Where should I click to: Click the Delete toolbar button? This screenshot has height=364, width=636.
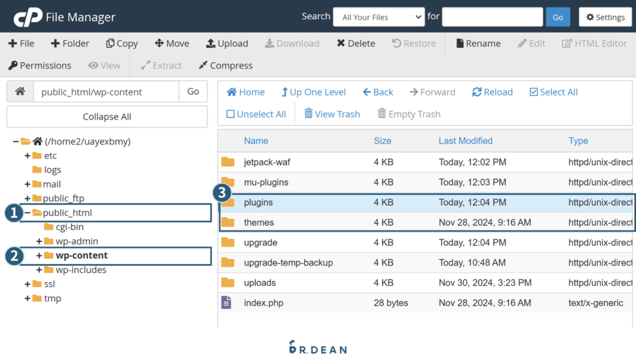[341, 43]
